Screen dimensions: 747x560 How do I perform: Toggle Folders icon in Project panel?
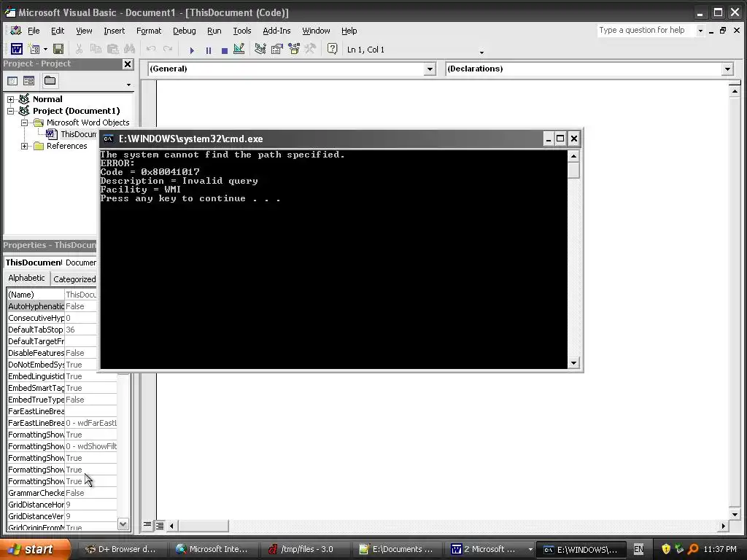pyautogui.click(x=50, y=81)
